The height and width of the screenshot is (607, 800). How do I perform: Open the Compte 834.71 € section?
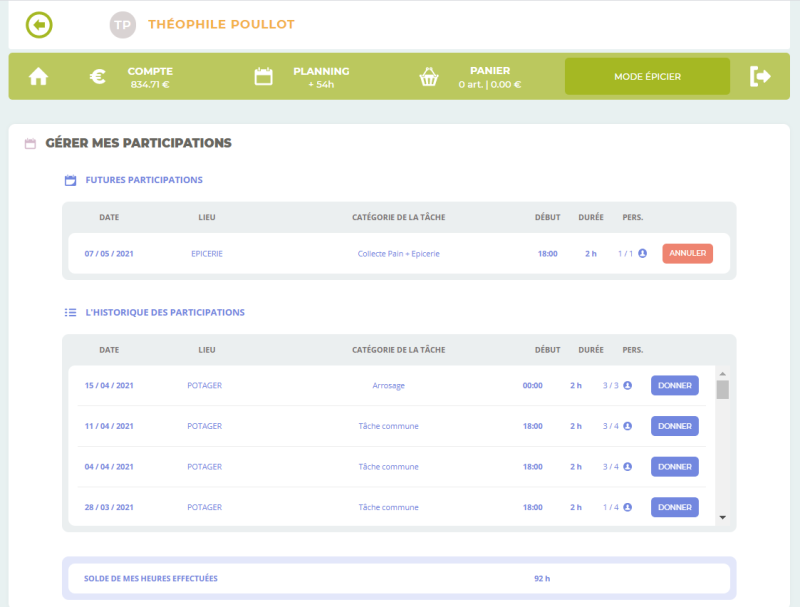(150, 78)
